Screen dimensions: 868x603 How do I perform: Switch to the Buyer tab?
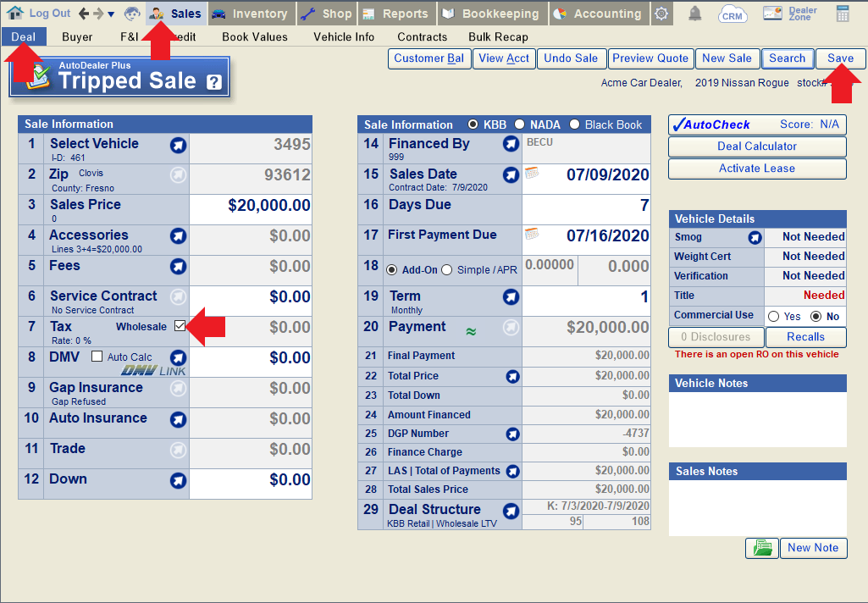tap(77, 37)
